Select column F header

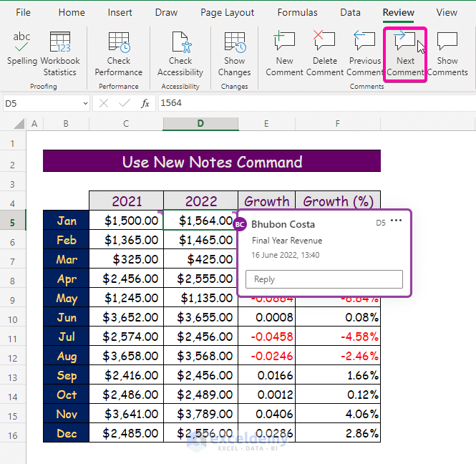[x=338, y=124]
